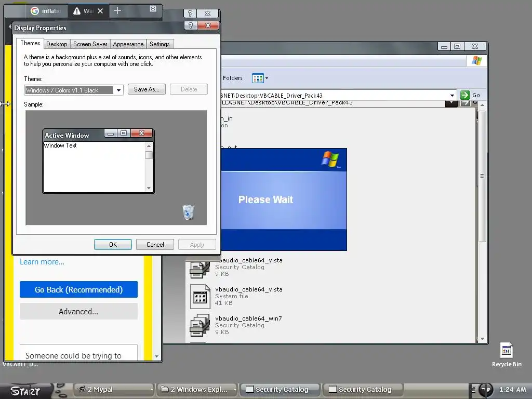Click the Save As... button

tap(147, 89)
